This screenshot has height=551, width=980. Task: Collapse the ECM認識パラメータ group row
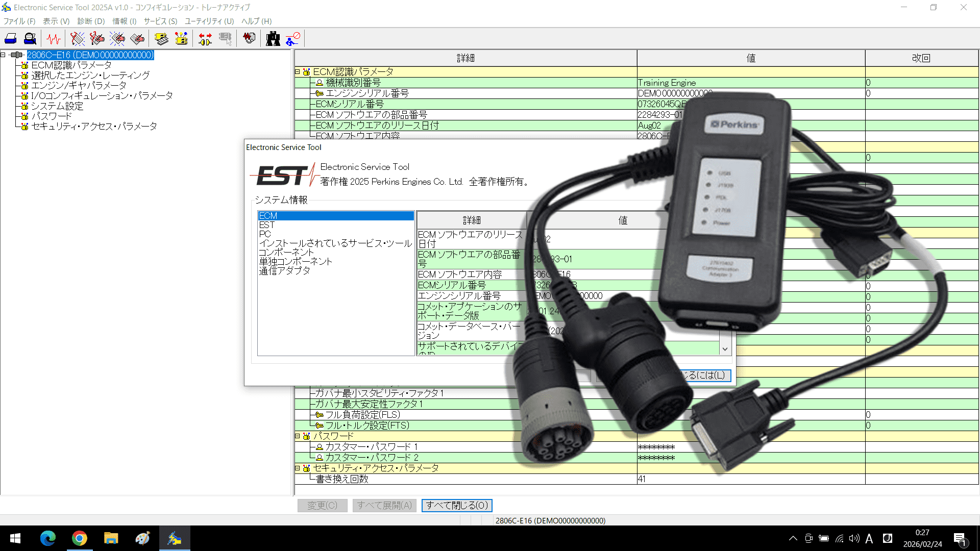point(297,72)
